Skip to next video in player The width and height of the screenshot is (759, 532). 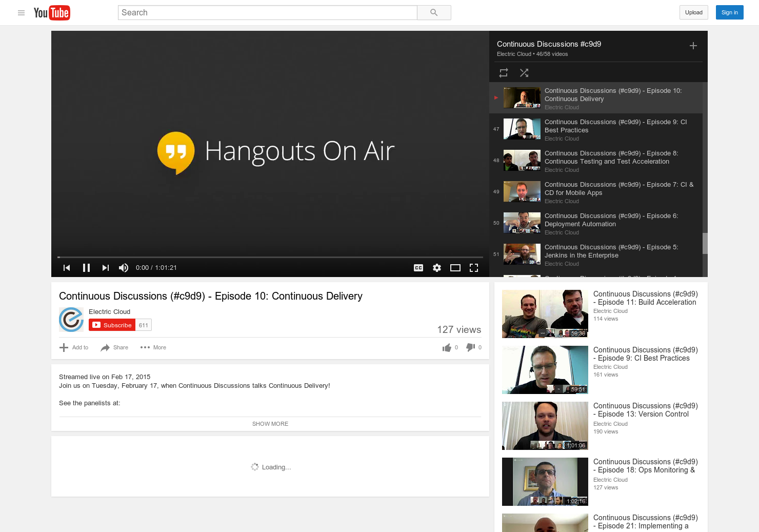click(x=105, y=268)
